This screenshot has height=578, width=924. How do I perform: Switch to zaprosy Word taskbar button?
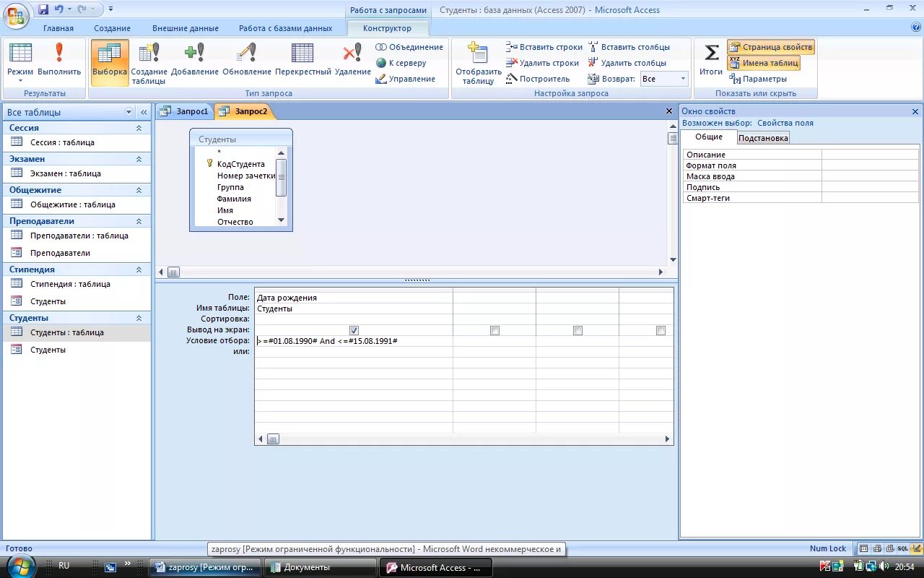(x=204, y=568)
